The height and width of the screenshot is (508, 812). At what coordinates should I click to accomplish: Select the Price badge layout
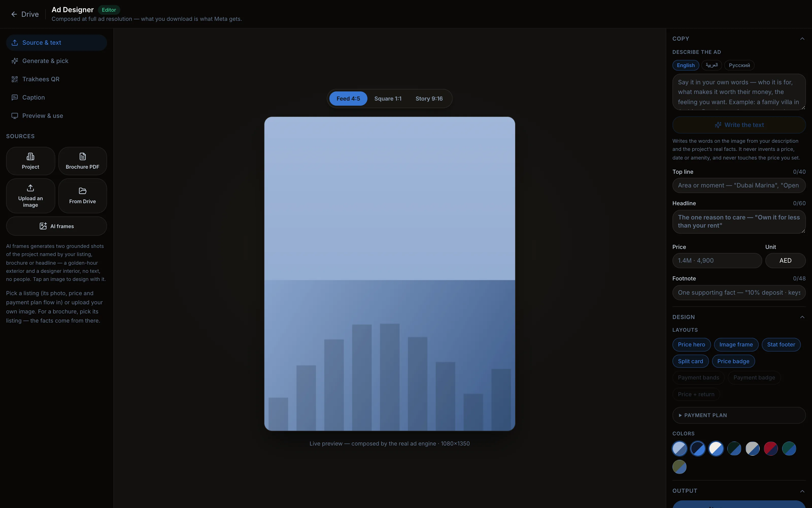pos(733,361)
